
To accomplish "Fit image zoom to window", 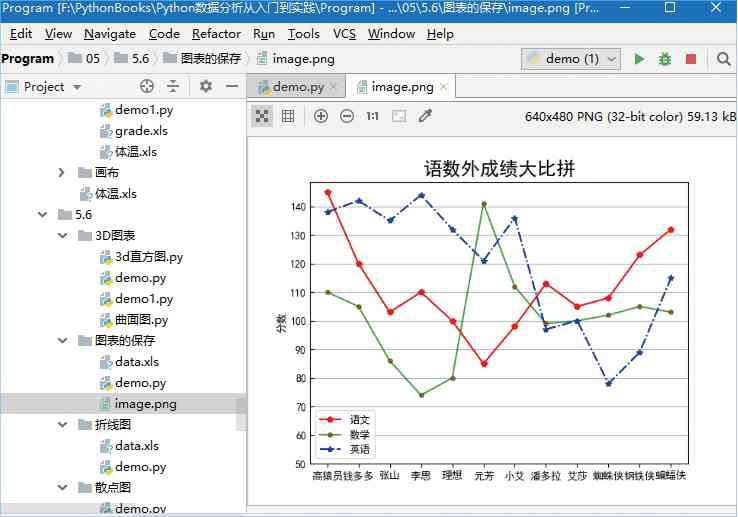I will tap(399, 116).
